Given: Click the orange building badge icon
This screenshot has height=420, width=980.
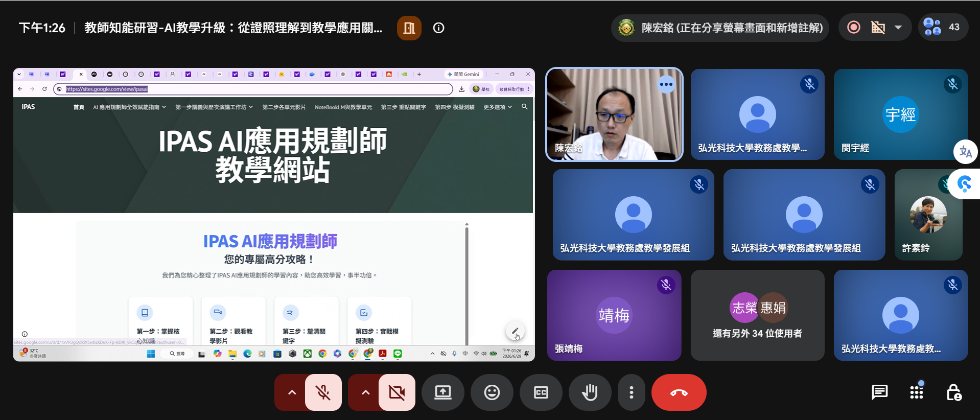Looking at the screenshot, I should [x=409, y=28].
